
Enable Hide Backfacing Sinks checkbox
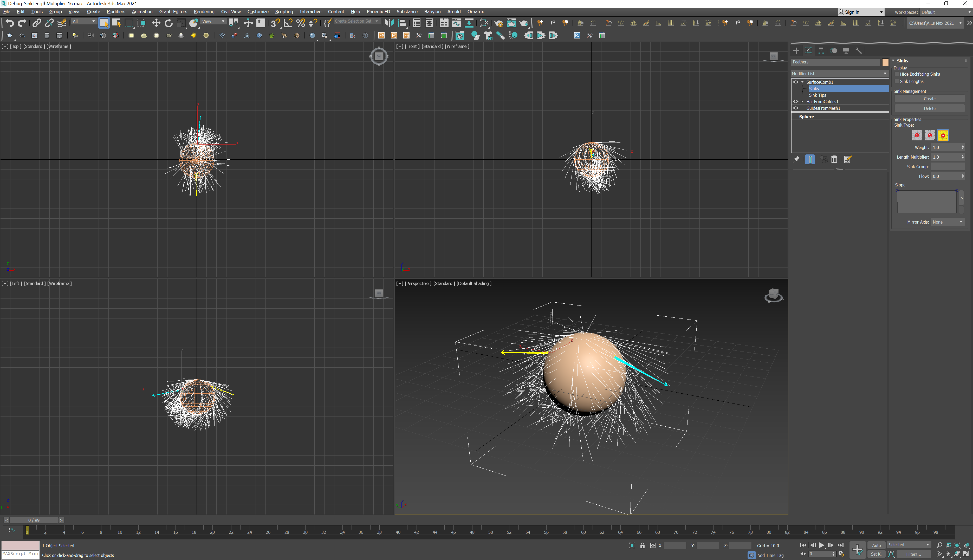[897, 74]
